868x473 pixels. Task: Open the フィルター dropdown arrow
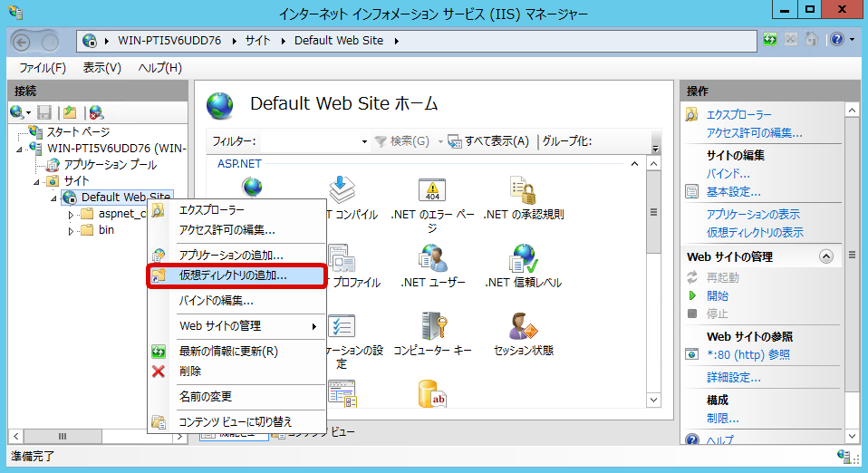coord(364,141)
